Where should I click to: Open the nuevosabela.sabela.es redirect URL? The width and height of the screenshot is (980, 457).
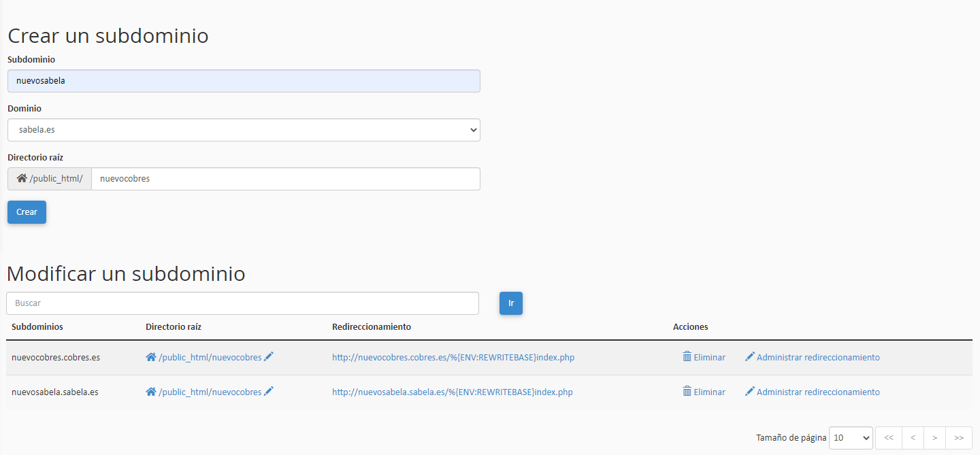point(453,392)
